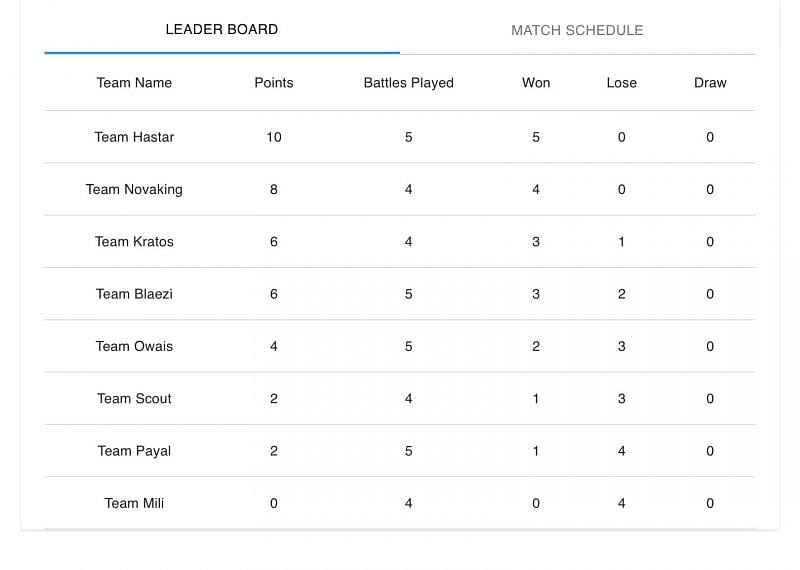
Task: Click Team Mili's points value 0
Action: click(x=274, y=503)
